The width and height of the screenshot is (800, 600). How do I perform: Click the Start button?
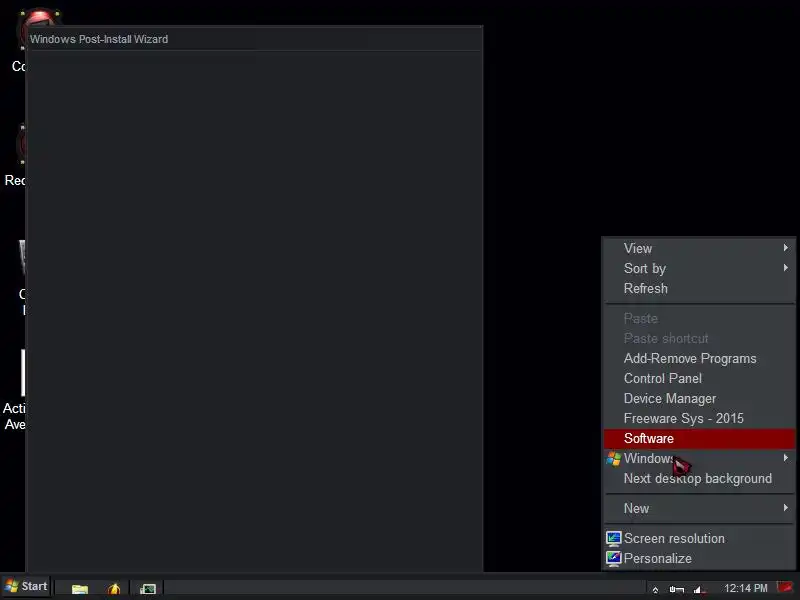coord(26,586)
